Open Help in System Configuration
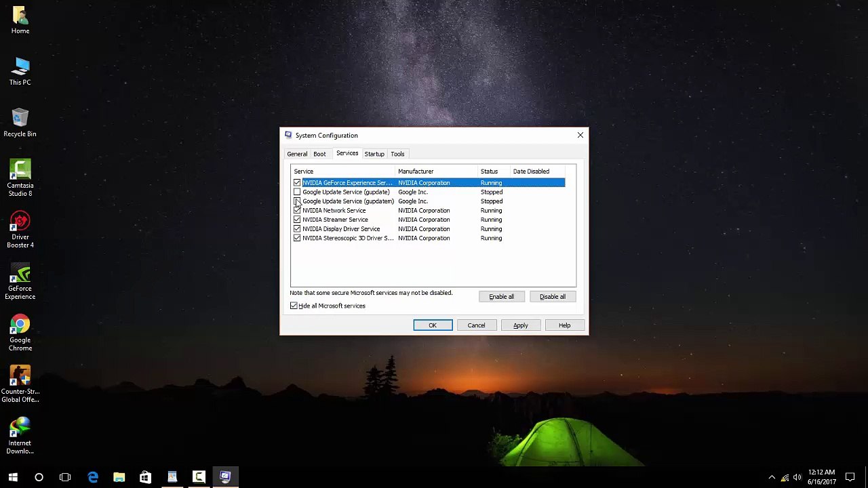The image size is (868, 488). [564, 325]
